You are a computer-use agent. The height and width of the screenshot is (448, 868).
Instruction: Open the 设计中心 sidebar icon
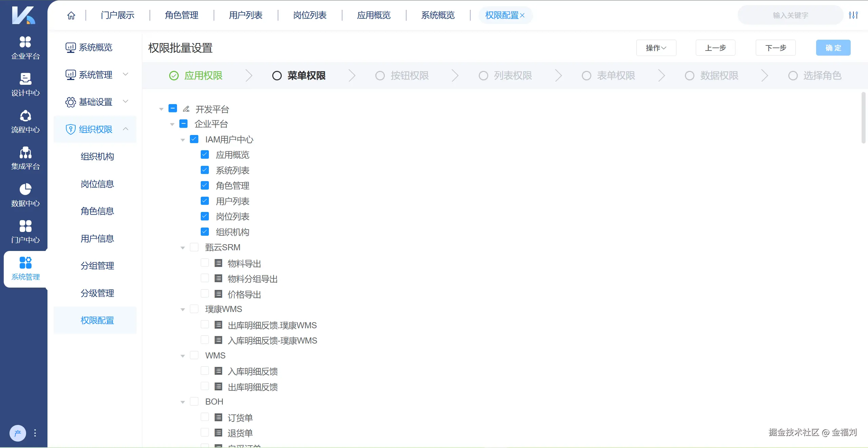25,84
